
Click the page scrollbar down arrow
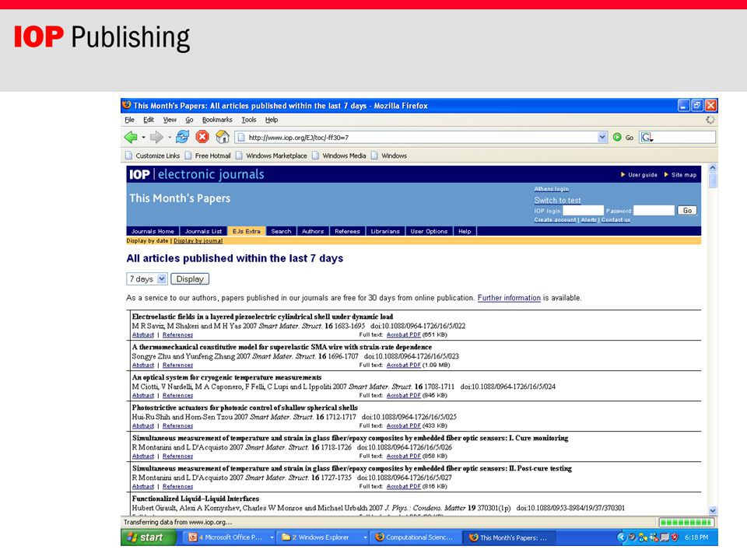click(x=713, y=510)
